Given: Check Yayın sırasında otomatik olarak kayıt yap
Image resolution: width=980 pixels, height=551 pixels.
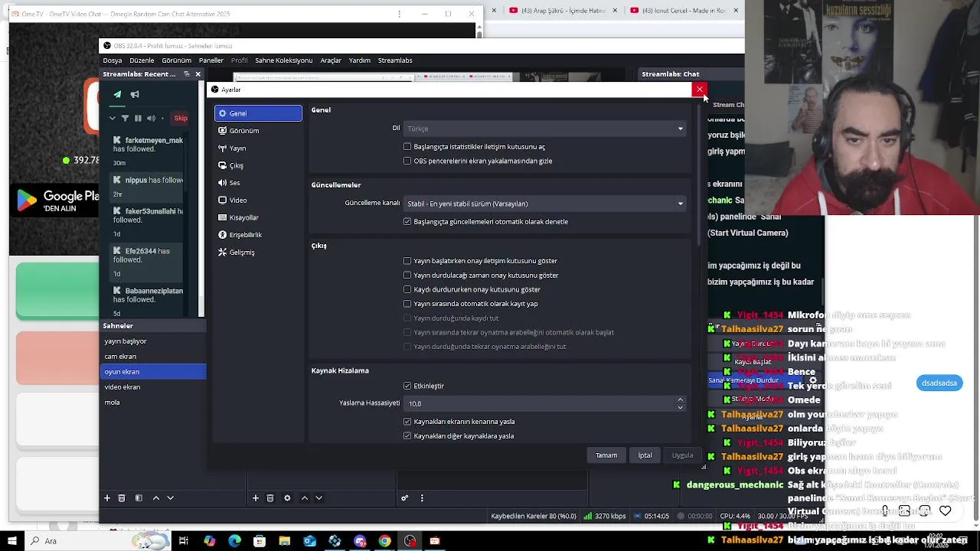Looking at the screenshot, I should [x=407, y=304].
